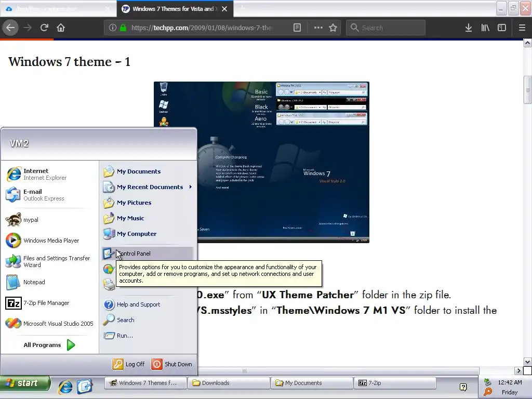This screenshot has height=399, width=532.
Task: Expand All Programs list
Action: (x=49, y=345)
